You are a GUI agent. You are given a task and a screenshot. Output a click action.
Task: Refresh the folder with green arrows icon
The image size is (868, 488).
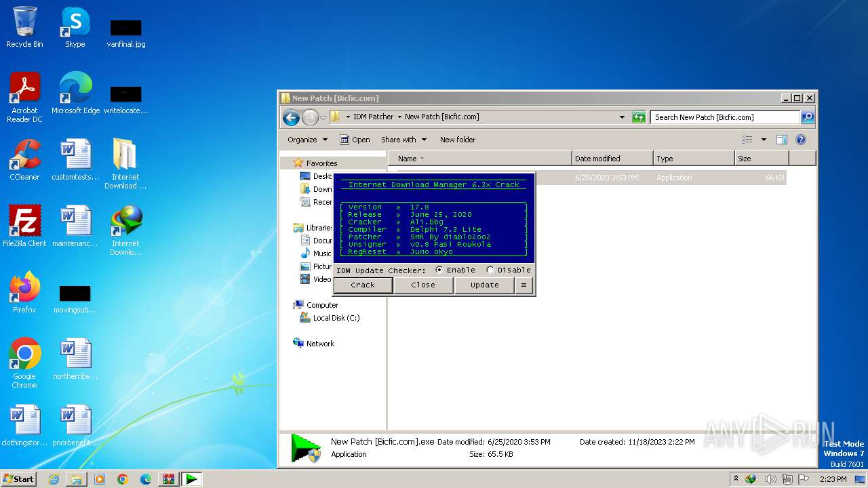click(x=639, y=117)
